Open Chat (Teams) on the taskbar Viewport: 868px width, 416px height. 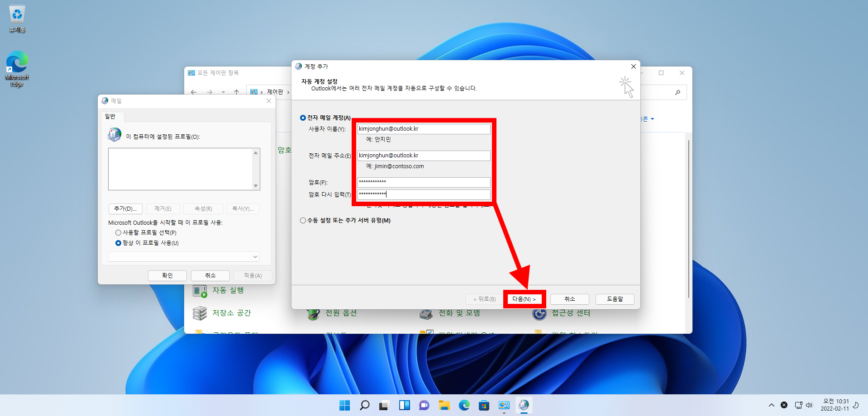[x=424, y=405]
